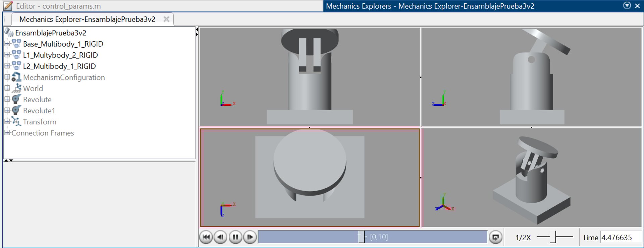Select Base_Multibody_1_RIGID in the tree
The height and width of the screenshot is (248, 644).
pos(63,44)
